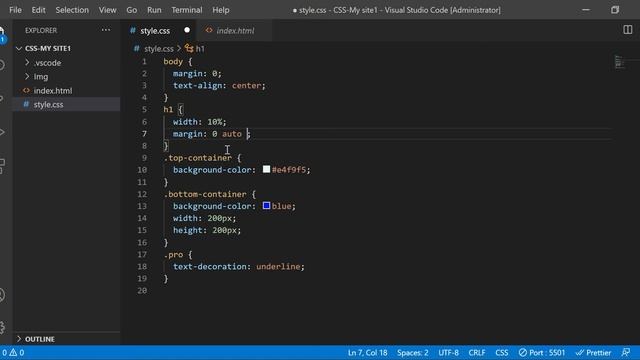
Task: Click the body selector on line 1
Action: tap(173, 62)
